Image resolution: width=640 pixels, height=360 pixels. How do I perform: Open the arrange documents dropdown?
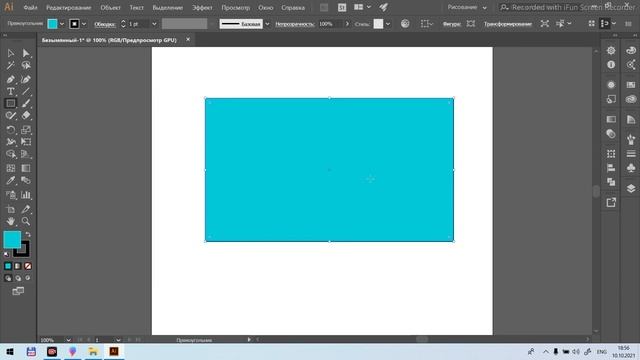362,7
